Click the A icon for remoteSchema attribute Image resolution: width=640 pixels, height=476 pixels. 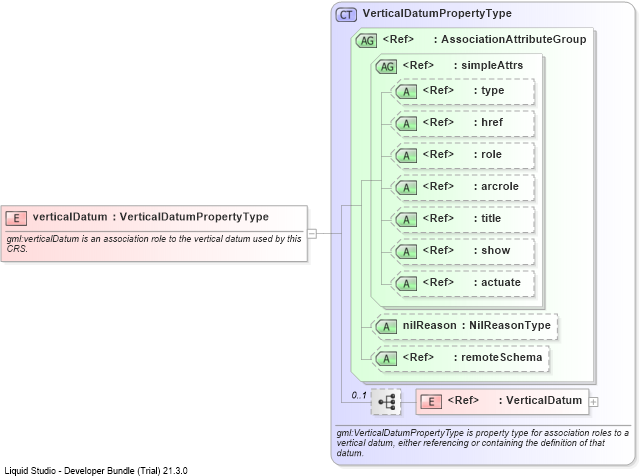point(386,359)
